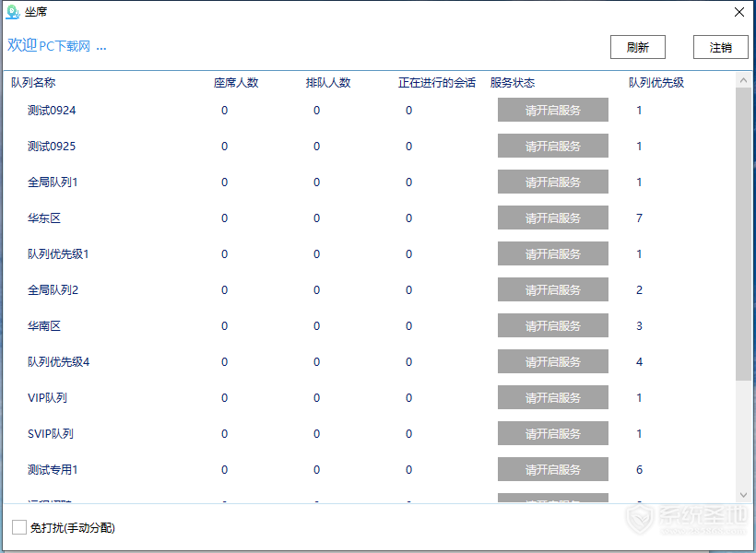Click the 队列优先级 column header
This screenshot has height=553, width=756.
(x=656, y=82)
